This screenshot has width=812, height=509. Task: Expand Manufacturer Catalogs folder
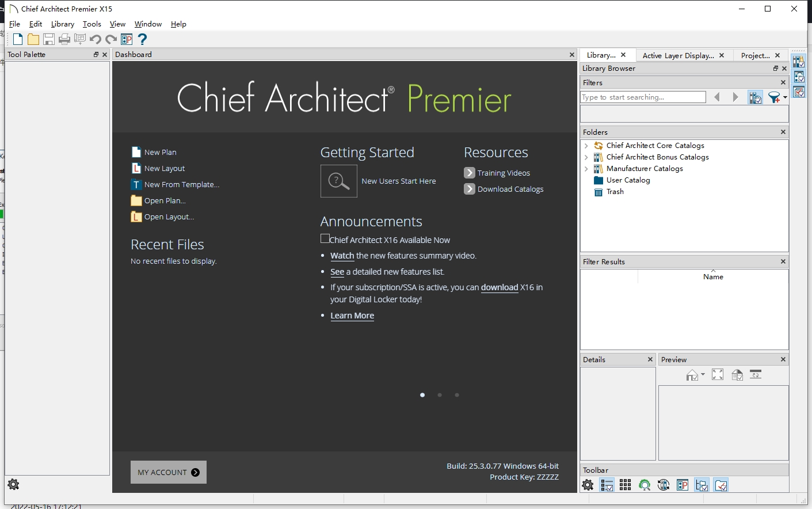586,169
